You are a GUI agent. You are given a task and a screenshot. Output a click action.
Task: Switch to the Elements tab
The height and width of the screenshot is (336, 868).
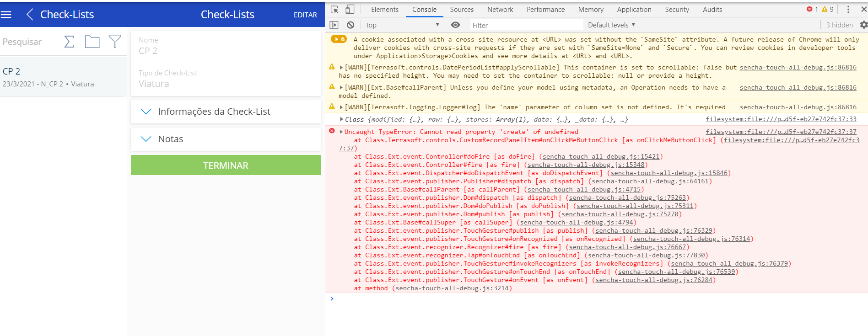coord(384,9)
